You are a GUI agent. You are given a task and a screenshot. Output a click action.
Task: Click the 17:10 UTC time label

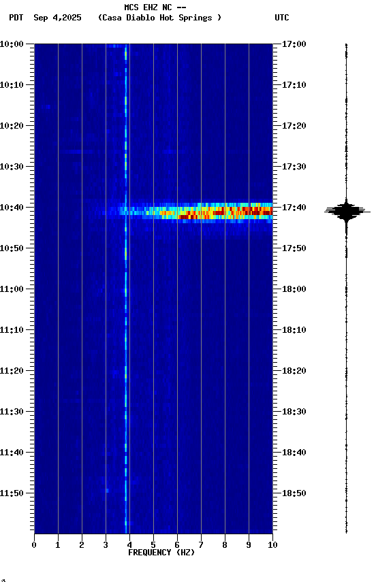pos(294,85)
